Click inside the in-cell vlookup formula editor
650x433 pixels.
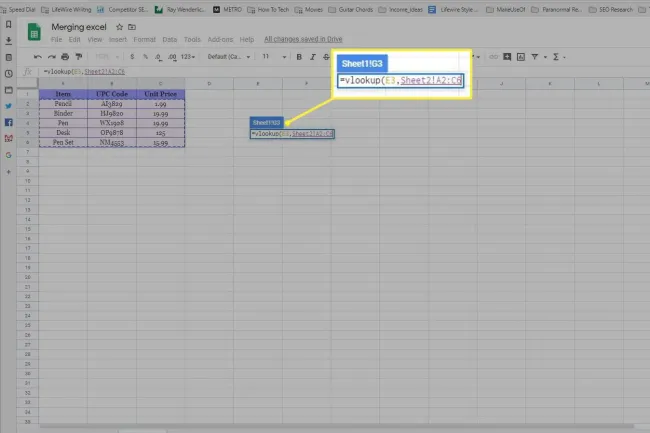[292, 134]
